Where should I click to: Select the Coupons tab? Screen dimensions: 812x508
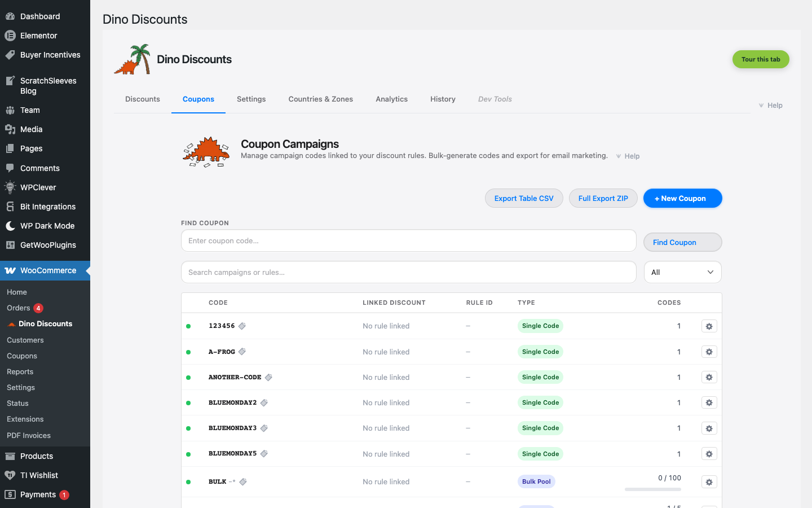tap(198, 99)
